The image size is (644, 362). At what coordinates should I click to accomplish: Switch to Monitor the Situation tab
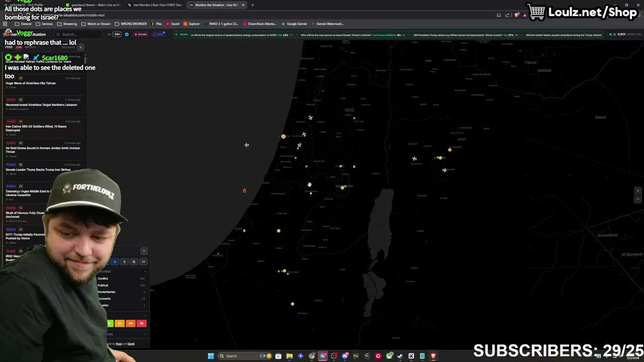click(x=216, y=5)
